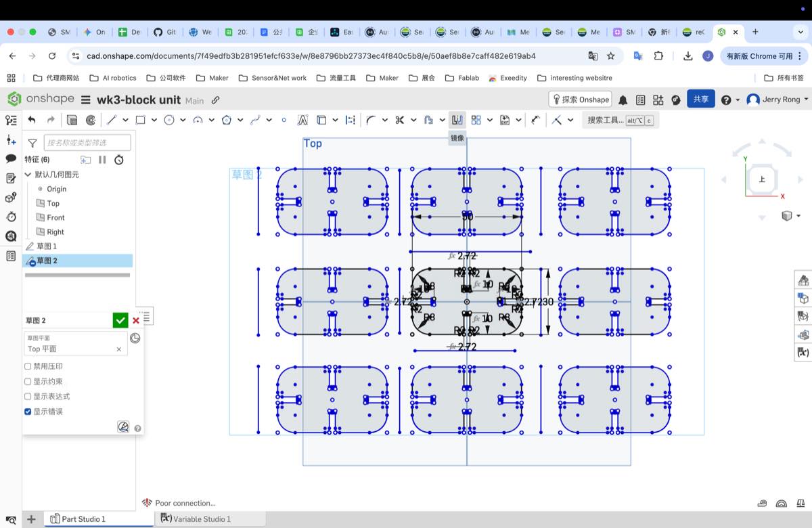This screenshot has height=528, width=812.
Task: Click the Use (project) tool icon
Action: pyautogui.click(x=321, y=120)
